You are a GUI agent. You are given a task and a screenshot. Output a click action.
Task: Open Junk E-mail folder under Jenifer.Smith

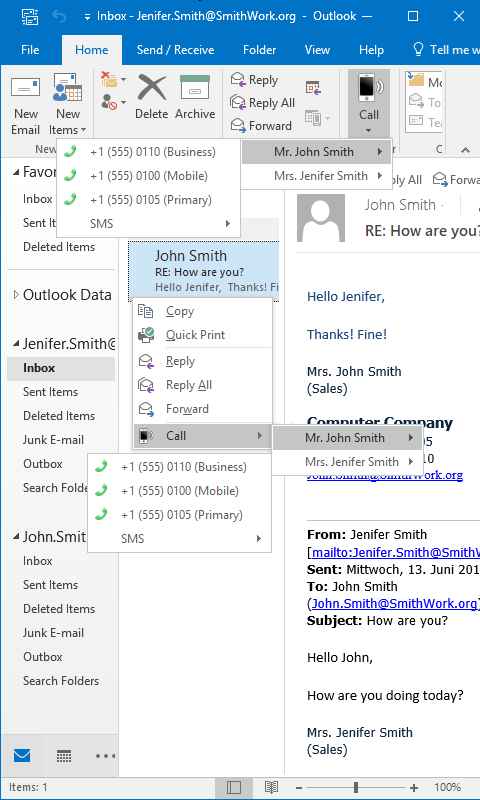(x=53, y=440)
